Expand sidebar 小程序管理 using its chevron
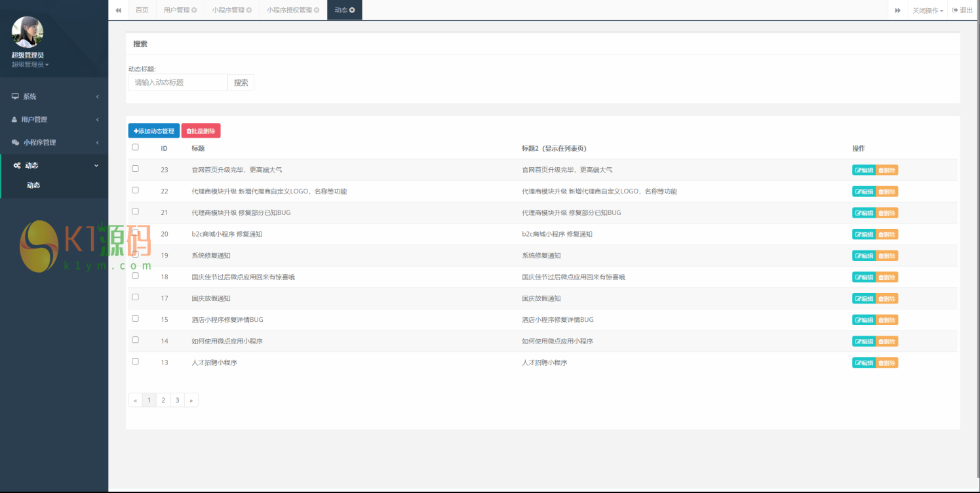980x493 pixels. 97,142
